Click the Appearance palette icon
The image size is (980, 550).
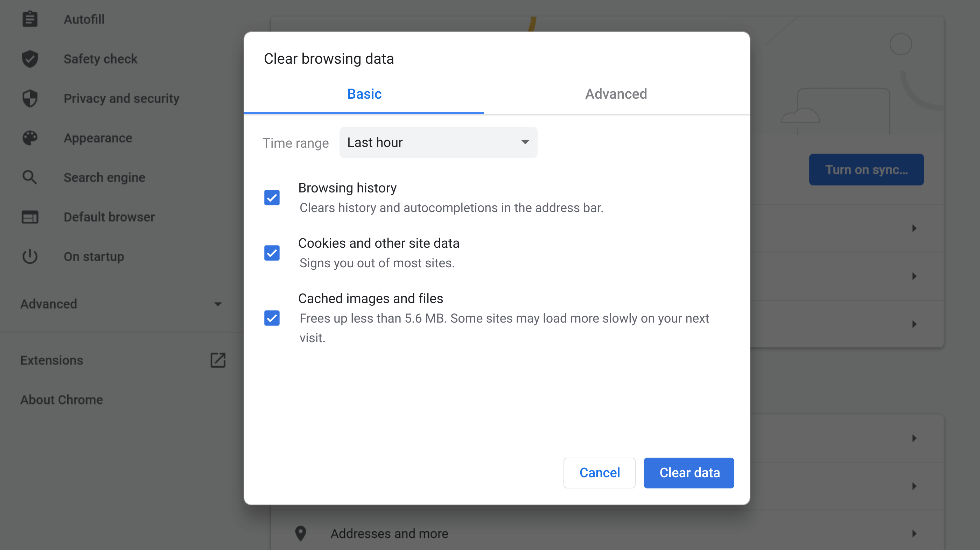pyautogui.click(x=30, y=138)
